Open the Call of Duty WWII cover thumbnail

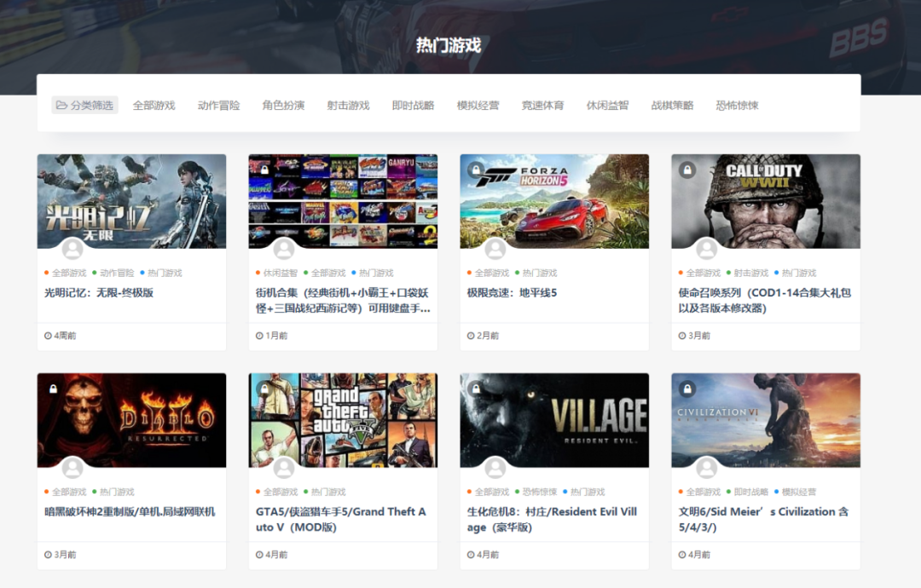point(766,201)
